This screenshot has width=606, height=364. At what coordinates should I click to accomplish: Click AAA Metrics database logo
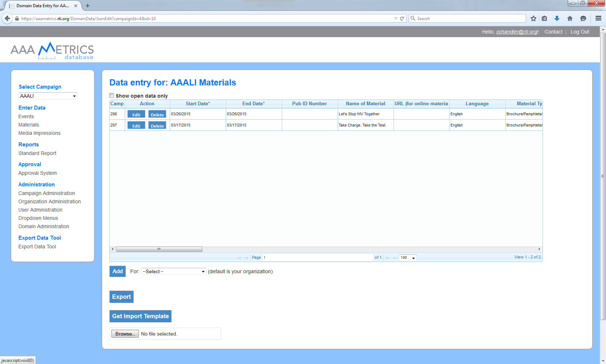coord(52,51)
